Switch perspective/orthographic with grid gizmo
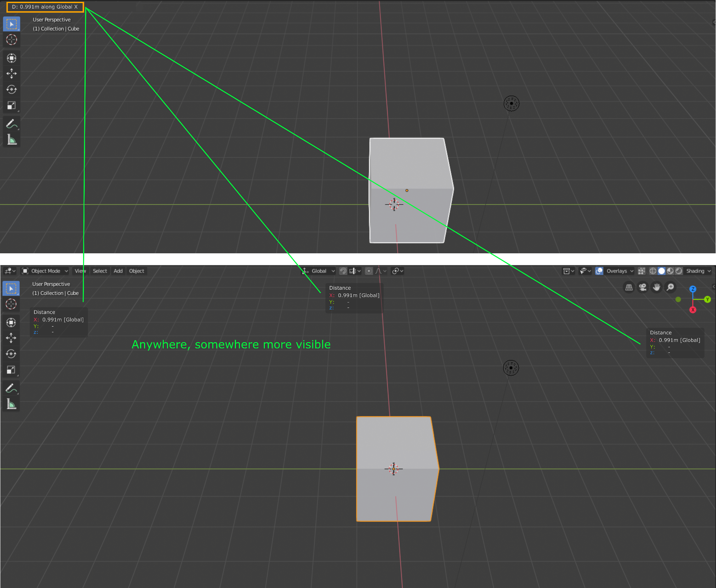Viewport: 716px width, 588px height. pyautogui.click(x=629, y=288)
